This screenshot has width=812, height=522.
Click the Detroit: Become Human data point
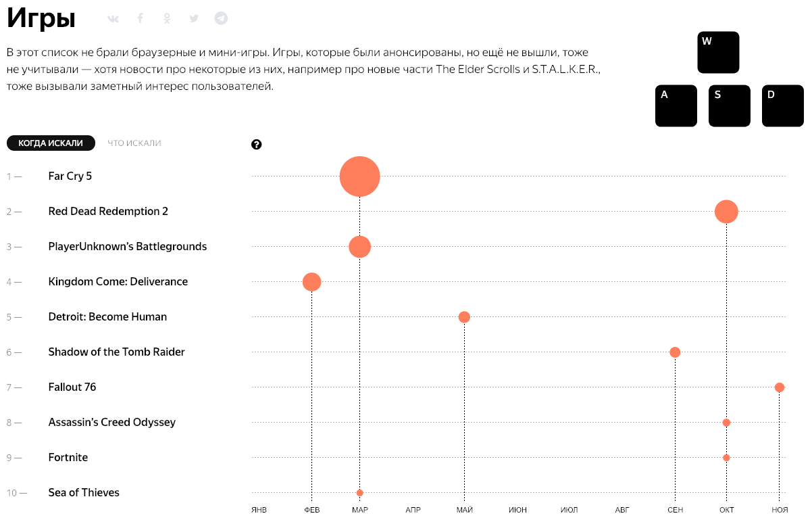pyautogui.click(x=464, y=317)
